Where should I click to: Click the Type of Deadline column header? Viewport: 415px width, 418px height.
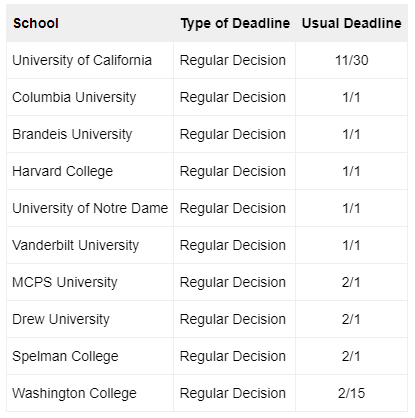click(x=235, y=23)
